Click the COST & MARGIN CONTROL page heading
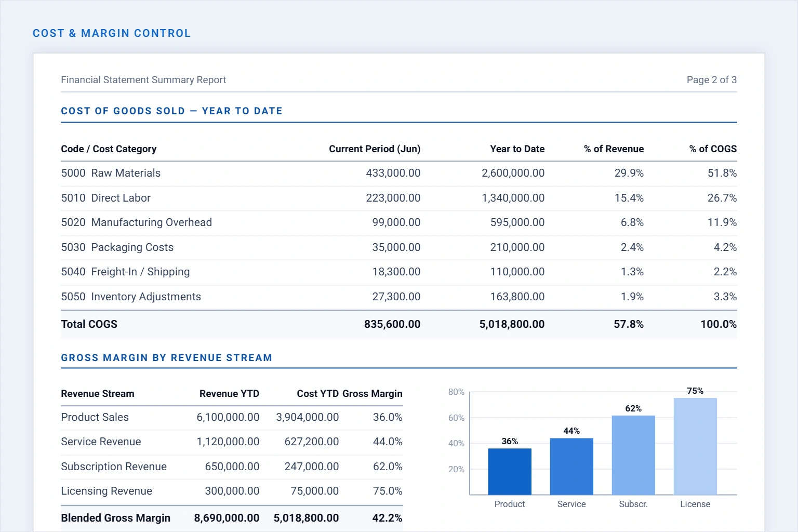The width and height of the screenshot is (798, 532). point(112,33)
